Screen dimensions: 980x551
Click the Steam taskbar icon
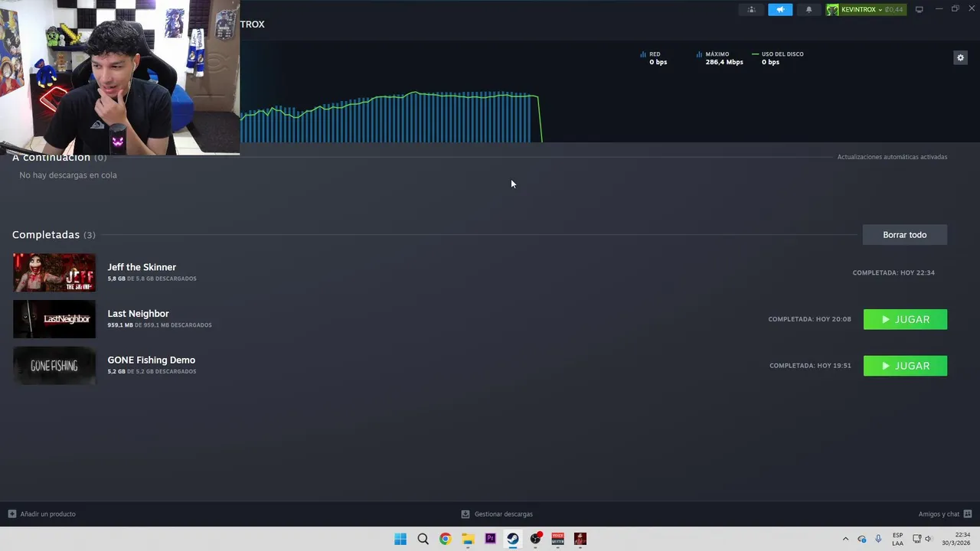513,539
